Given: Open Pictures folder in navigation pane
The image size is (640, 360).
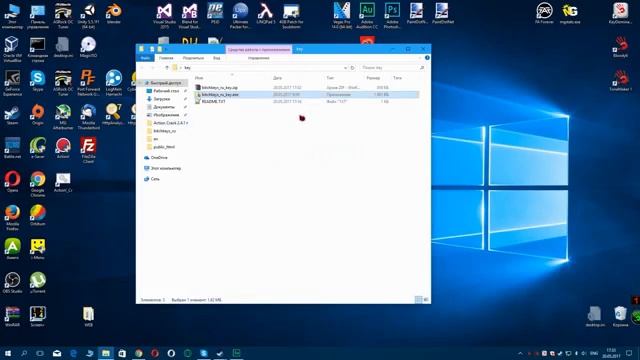Looking at the screenshot, I should coord(166,115).
